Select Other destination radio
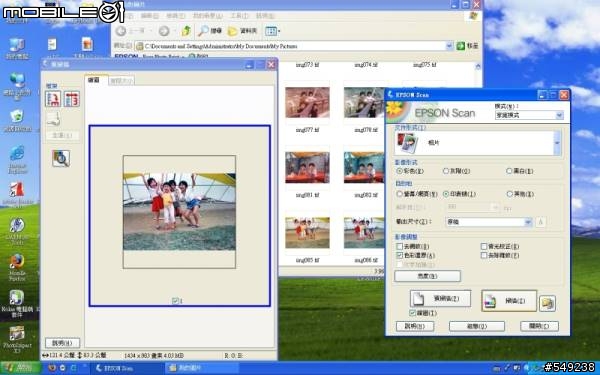The height and width of the screenshot is (375, 600). (509, 194)
